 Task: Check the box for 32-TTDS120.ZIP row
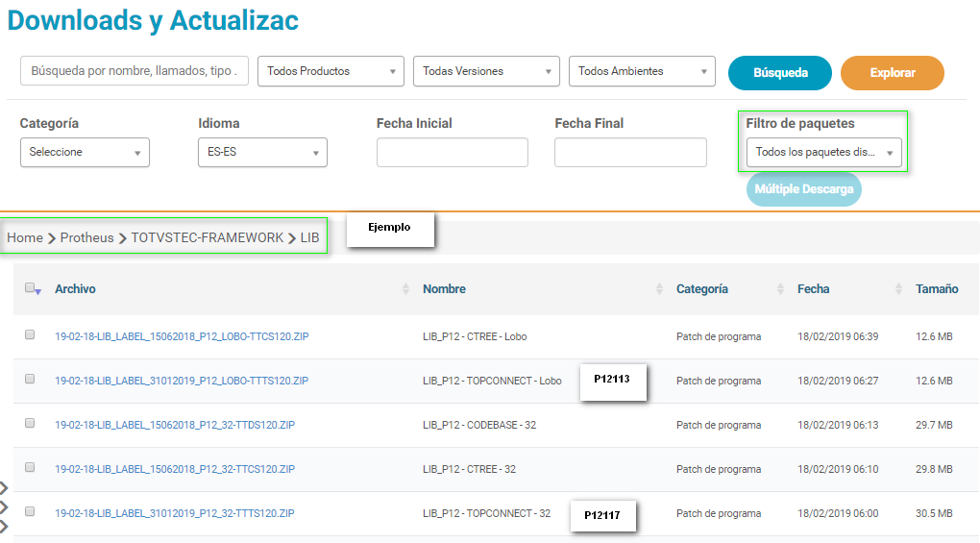(x=30, y=424)
